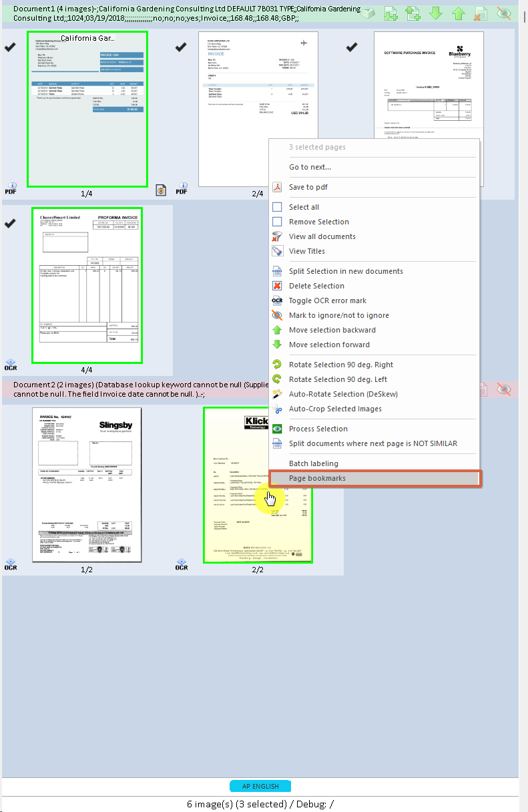Choose 'Rotate Selection 90 deg. Right'
Viewport: 528px width, 812px height.
[x=340, y=365]
